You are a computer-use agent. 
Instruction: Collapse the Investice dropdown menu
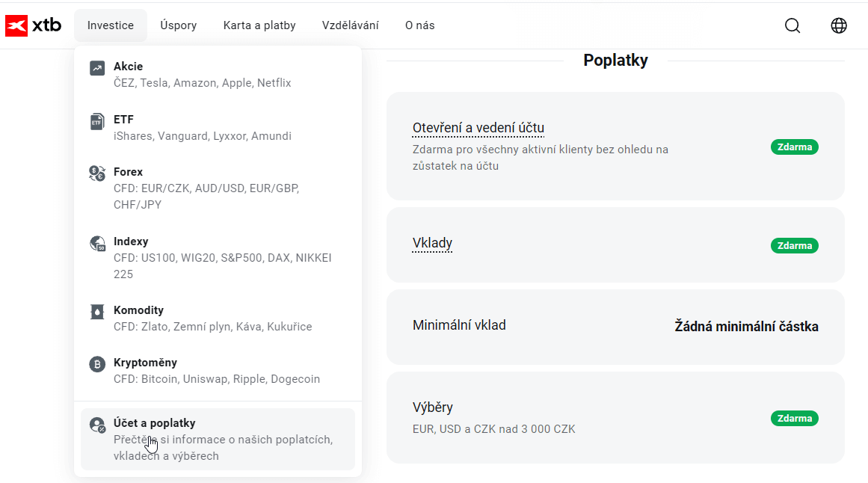click(111, 25)
